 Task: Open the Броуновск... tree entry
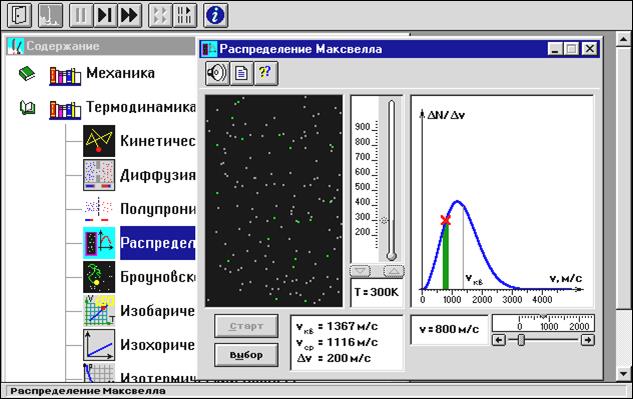point(157,277)
